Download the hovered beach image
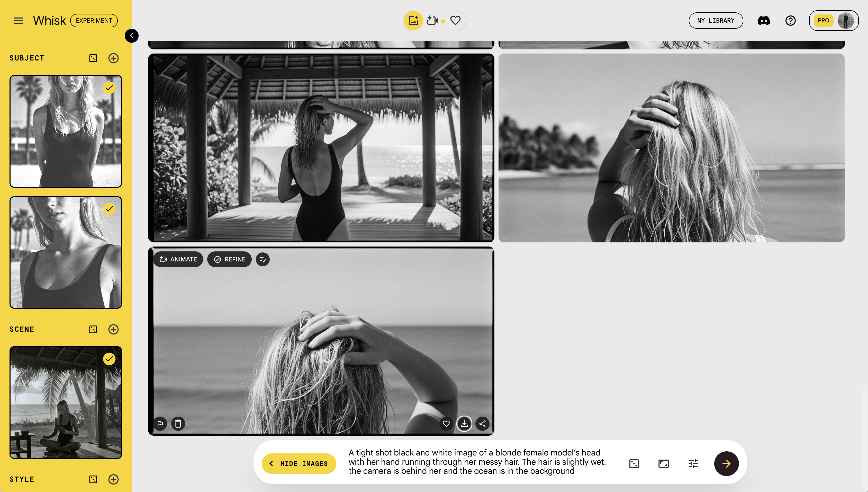The image size is (868, 492). click(x=464, y=423)
